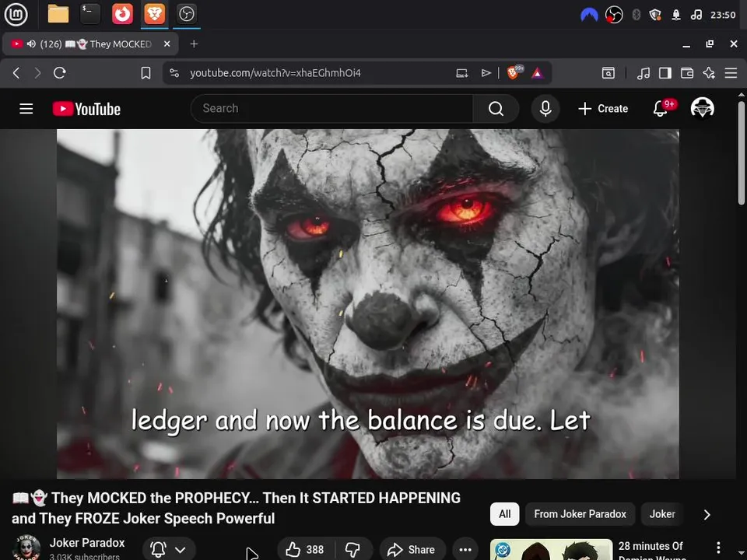Open the Bluetooth tray icon
This screenshot has width=747, height=560.
pos(636,15)
